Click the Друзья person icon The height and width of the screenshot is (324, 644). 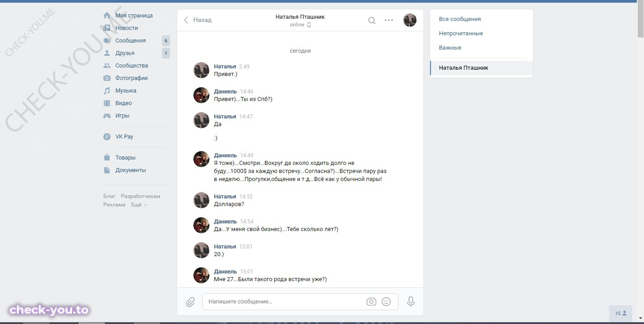click(107, 53)
